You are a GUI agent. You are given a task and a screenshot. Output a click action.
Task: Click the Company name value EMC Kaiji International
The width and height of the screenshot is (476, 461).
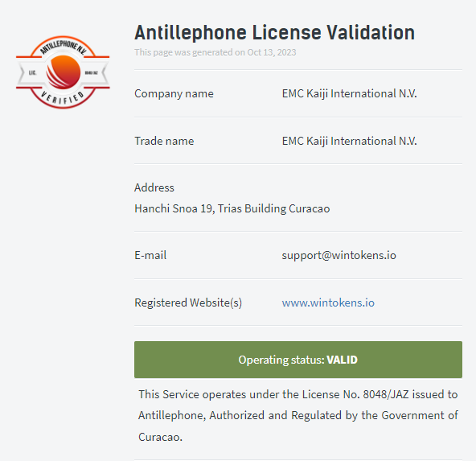[x=349, y=93]
